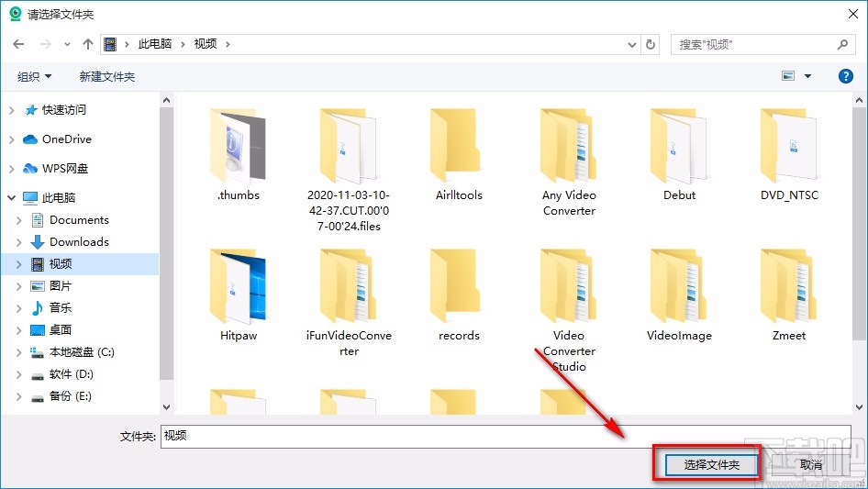Select 图片 in the navigation tree
868x489 pixels.
coord(61,285)
